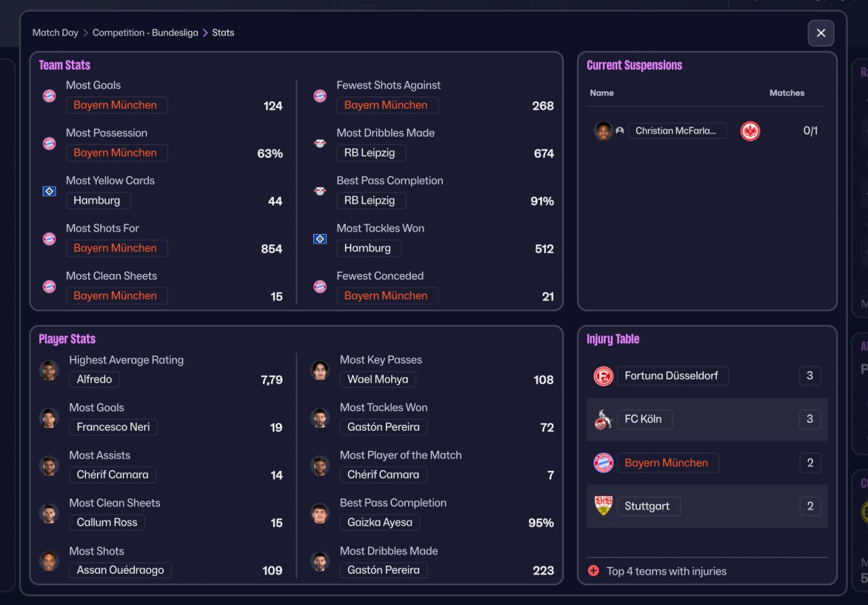Open Bayern München under Fewest Conceded
The width and height of the screenshot is (868, 605).
point(387,296)
